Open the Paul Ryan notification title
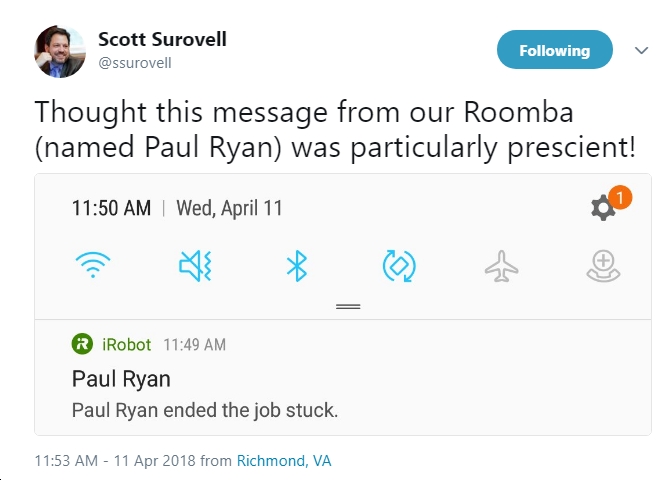 (x=121, y=379)
